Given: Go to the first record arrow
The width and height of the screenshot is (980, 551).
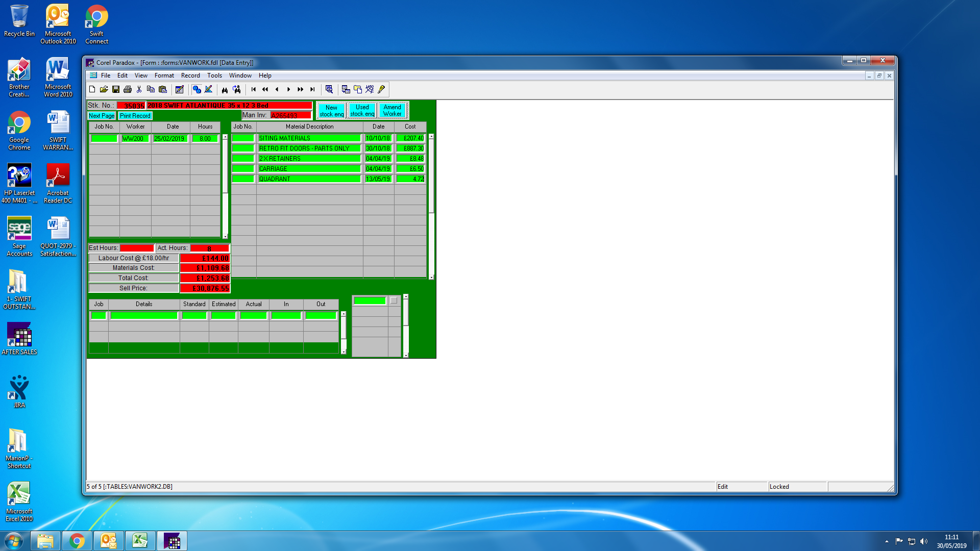Looking at the screenshot, I should [x=254, y=89].
